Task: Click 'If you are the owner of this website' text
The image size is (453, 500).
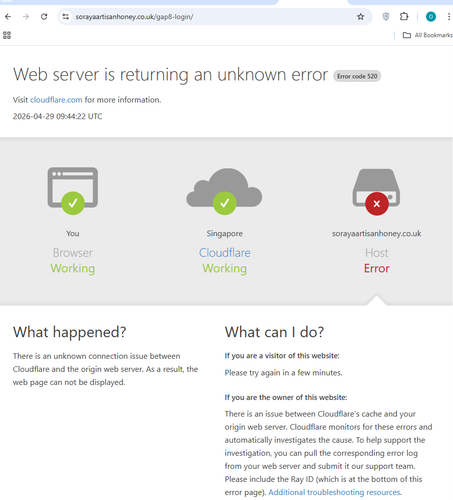Action: click(286, 397)
